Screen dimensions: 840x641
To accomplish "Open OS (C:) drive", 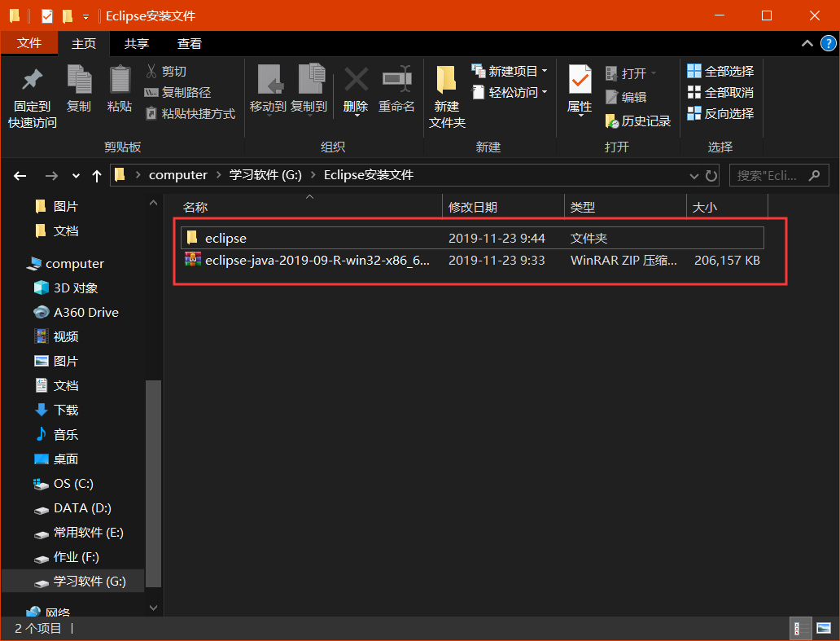I will pos(63,484).
